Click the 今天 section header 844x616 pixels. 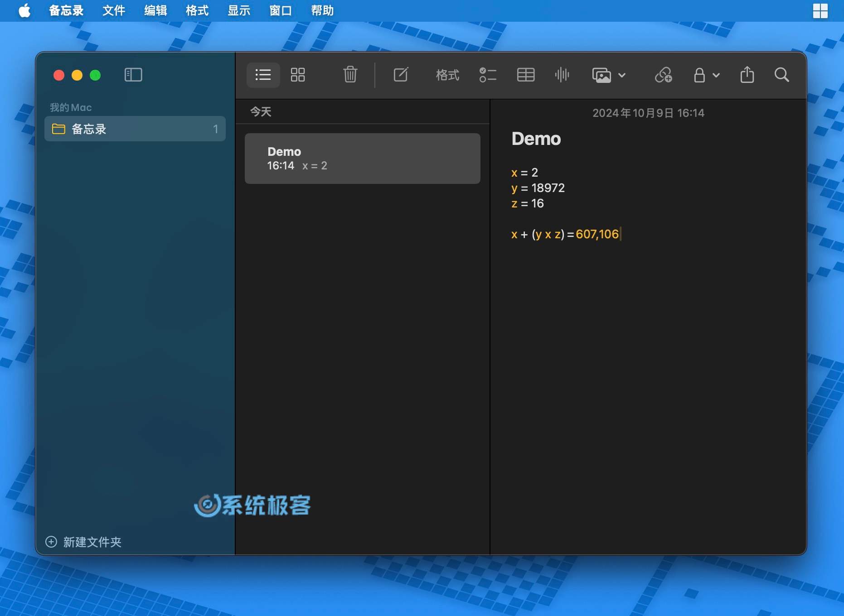click(x=261, y=111)
